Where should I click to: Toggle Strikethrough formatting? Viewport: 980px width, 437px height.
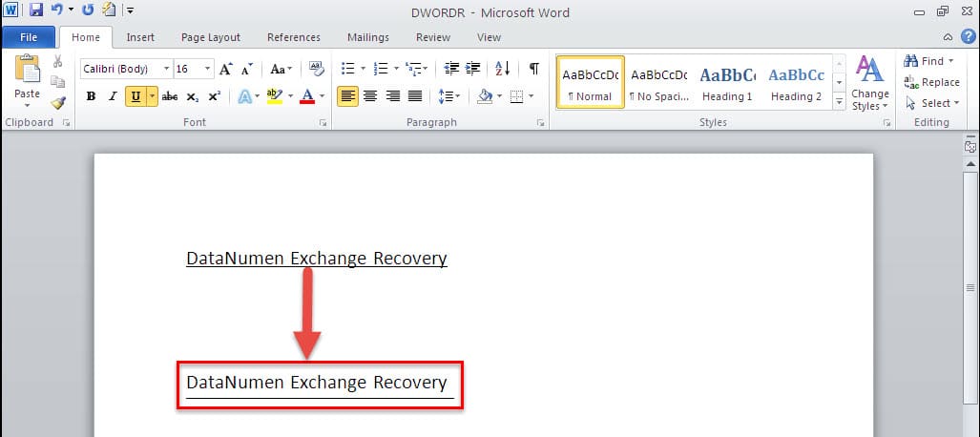(x=169, y=96)
